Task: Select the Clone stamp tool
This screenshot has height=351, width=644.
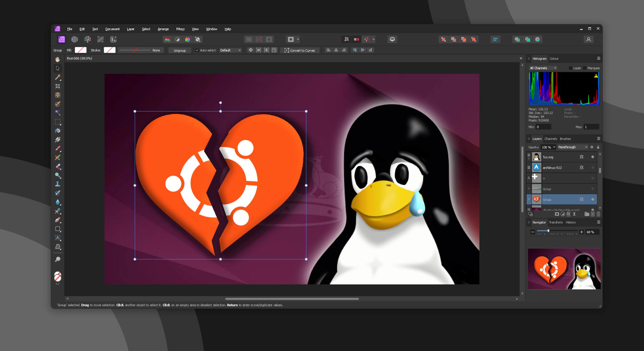Action: [x=58, y=184]
